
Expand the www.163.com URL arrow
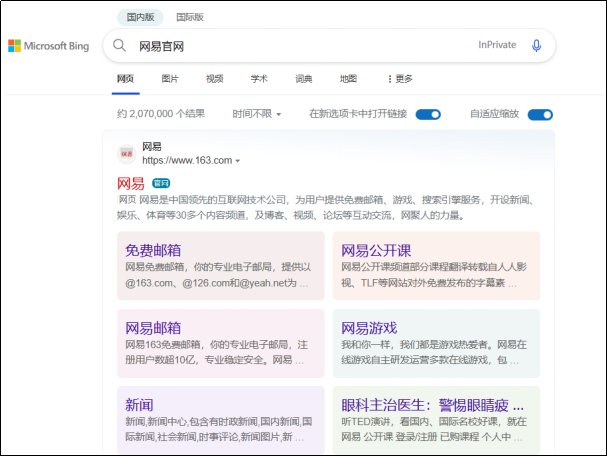click(238, 161)
